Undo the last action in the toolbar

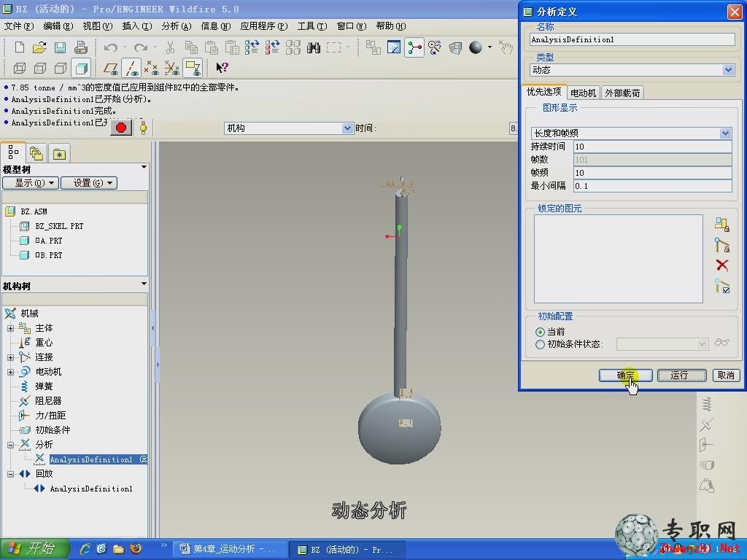(x=111, y=47)
